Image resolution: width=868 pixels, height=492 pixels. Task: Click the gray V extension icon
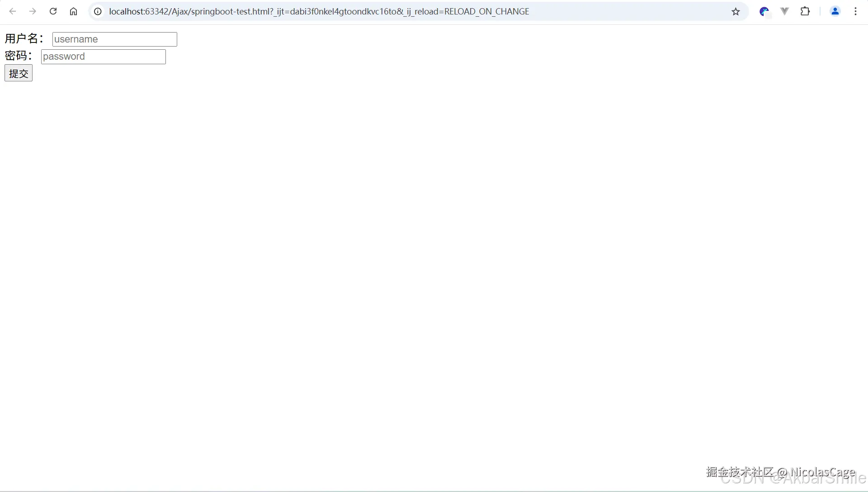[785, 11]
